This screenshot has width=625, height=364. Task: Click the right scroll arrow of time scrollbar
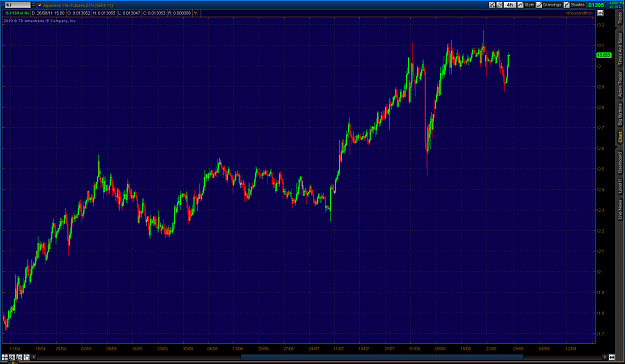point(605,357)
